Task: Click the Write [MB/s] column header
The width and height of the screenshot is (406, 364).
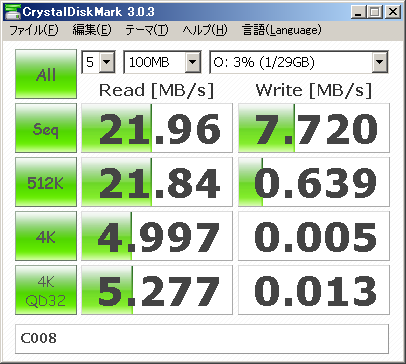Action: point(313,90)
